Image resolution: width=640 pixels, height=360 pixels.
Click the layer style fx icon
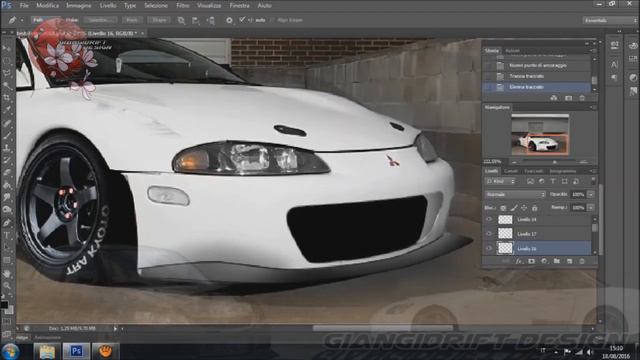[x=519, y=261]
